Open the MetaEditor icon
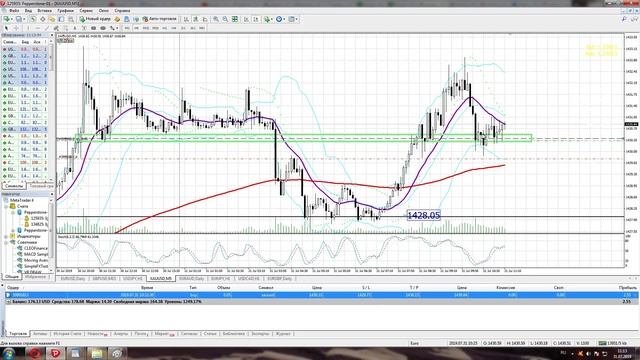This screenshot has height=360, width=640. 117,19
